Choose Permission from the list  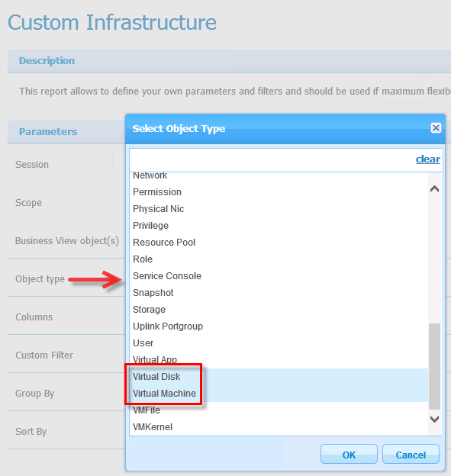coord(279,192)
